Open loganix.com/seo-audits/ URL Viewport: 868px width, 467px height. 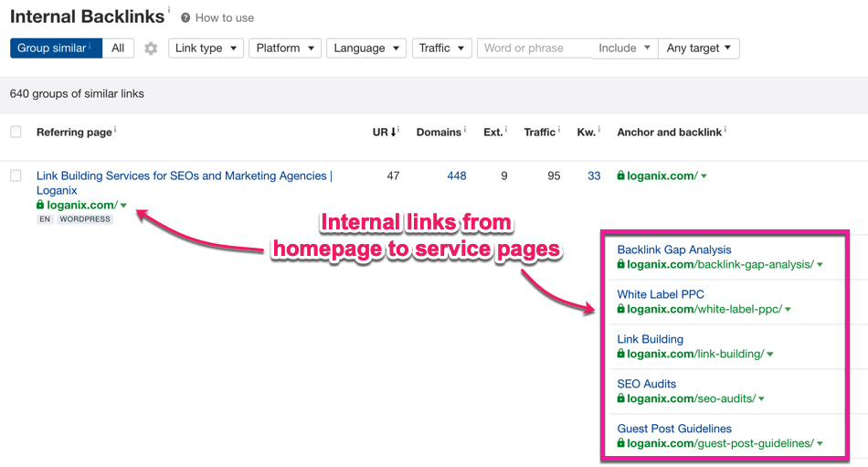[691, 398]
